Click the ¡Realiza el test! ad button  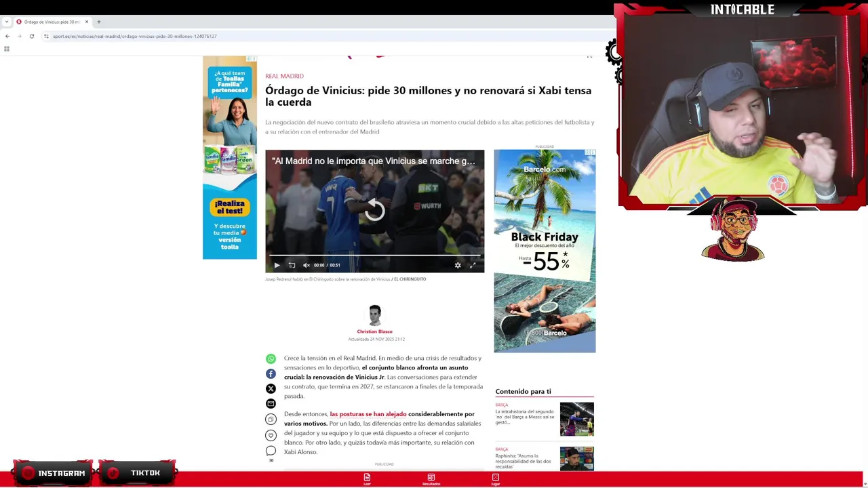[230, 207]
